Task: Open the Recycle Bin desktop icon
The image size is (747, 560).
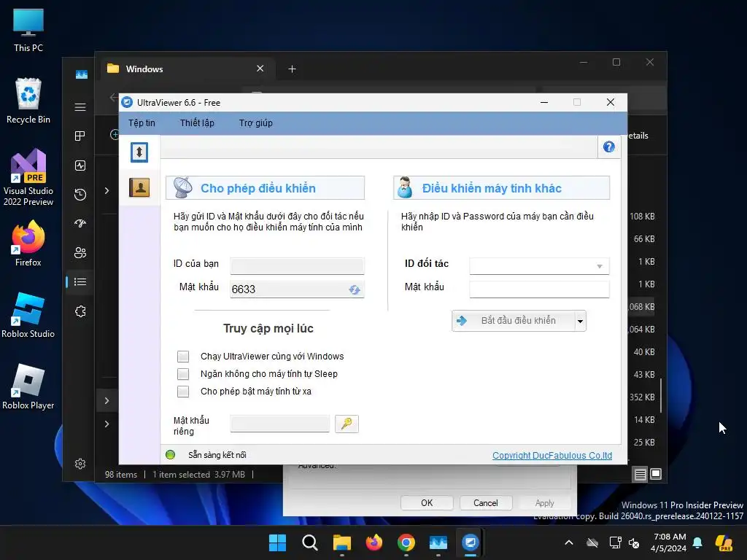Action: tap(28, 101)
